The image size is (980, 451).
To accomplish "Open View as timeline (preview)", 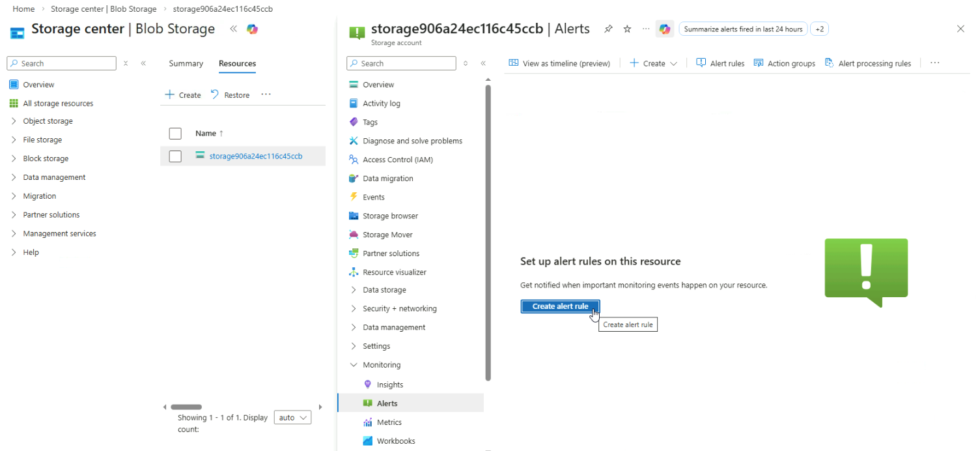I will [x=559, y=63].
